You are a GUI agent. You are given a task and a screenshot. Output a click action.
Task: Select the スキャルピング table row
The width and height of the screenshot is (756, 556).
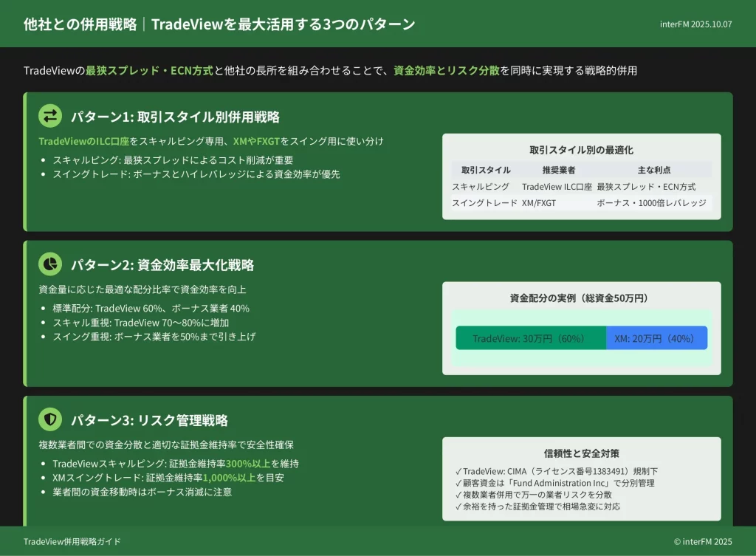pos(581,187)
